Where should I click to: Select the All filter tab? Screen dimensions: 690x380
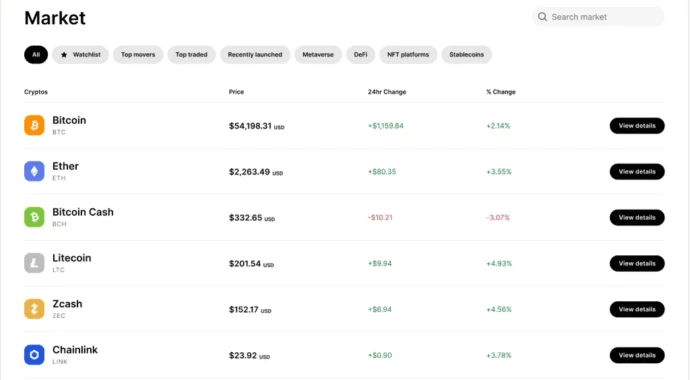click(x=36, y=55)
